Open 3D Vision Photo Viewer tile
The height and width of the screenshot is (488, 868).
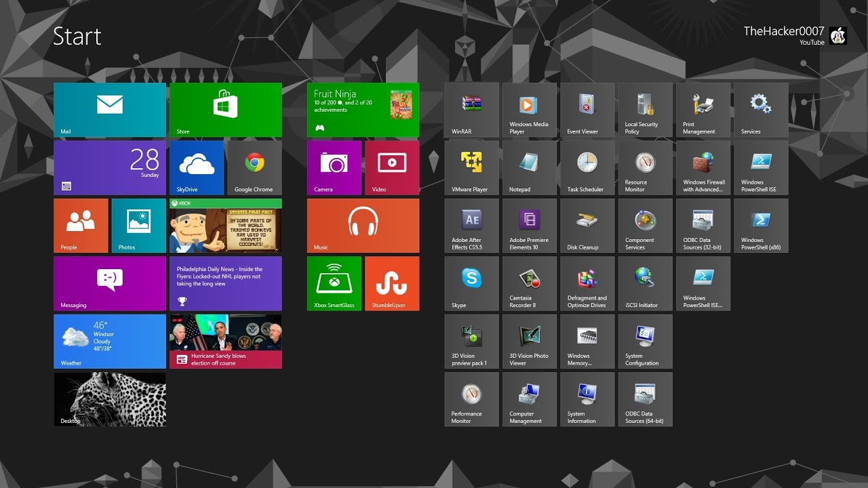coord(530,342)
